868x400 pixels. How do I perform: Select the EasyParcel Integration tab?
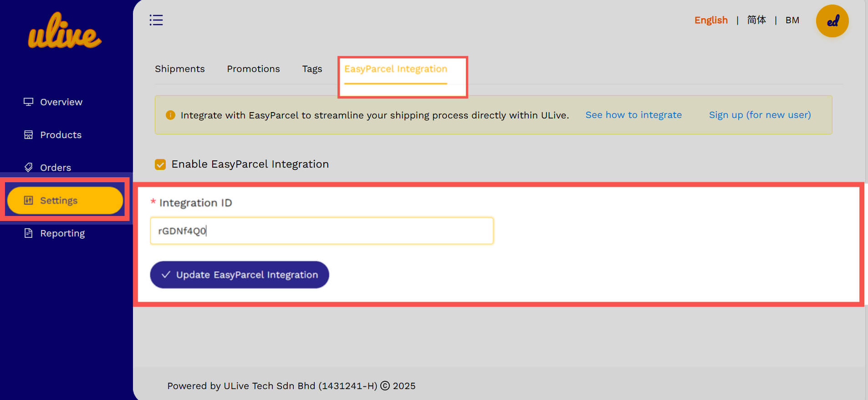396,69
